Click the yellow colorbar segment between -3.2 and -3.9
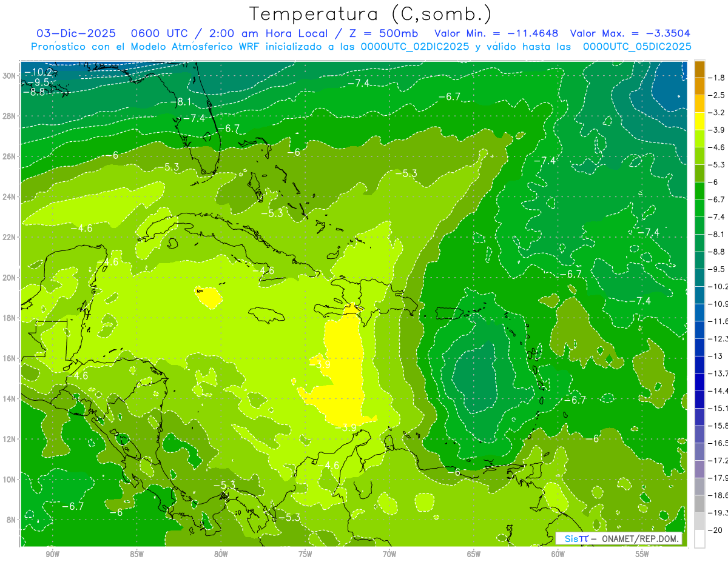 [x=699, y=121]
